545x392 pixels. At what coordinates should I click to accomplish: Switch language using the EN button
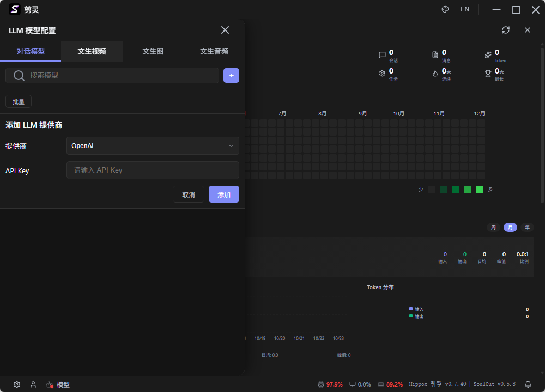465,9
